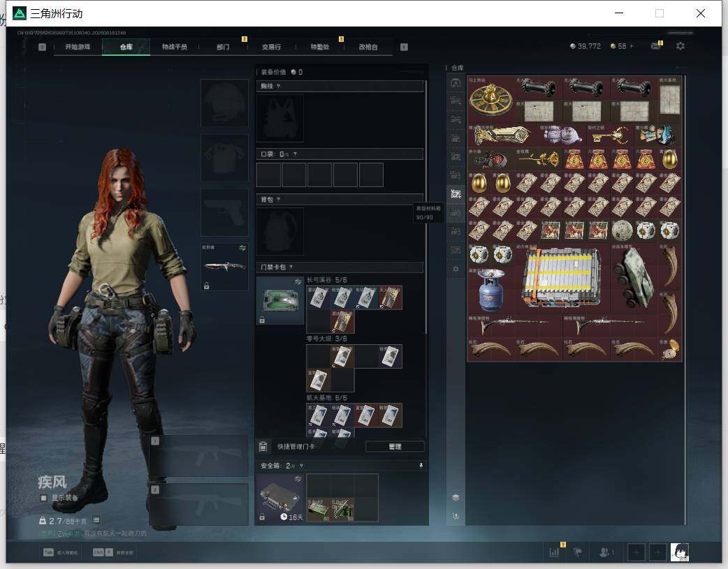This screenshot has width=728, height=569.
Task: Open the statistics chart icon in bottom bar
Action: point(554,552)
